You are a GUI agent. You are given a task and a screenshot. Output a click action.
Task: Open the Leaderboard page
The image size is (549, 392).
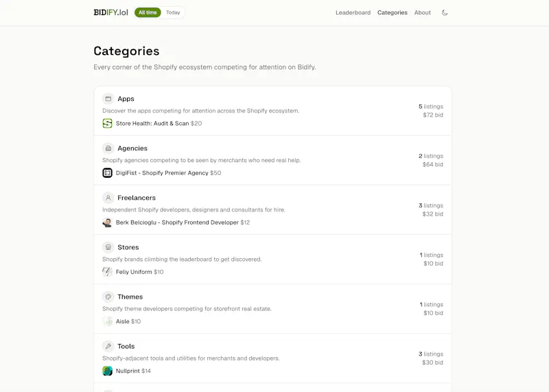pos(353,12)
